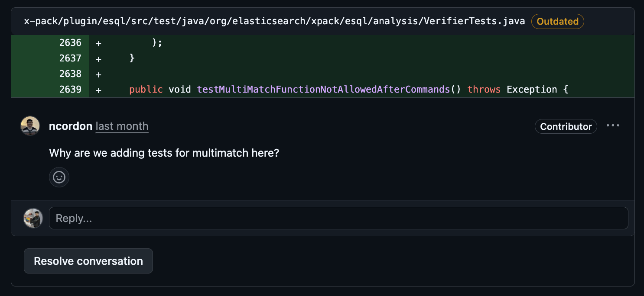Image resolution: width=644 pixels, height=296 pixels.
Task: Click the Contributor badge
Action: (566, 126)
